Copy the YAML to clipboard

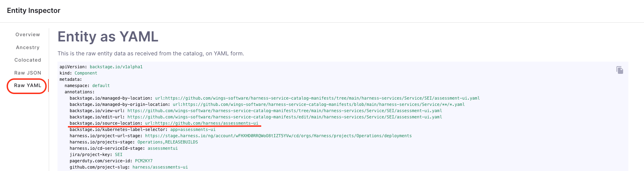point(620,70)
